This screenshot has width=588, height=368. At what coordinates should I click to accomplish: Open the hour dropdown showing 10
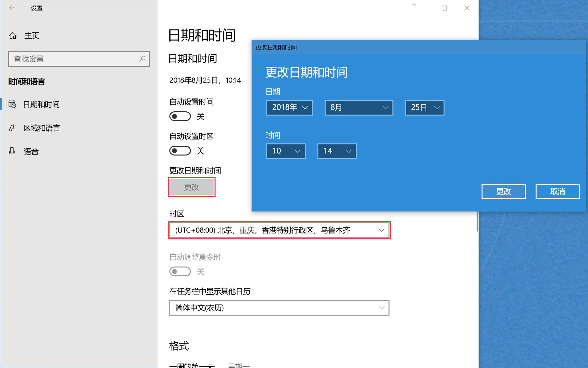(285, 151)
